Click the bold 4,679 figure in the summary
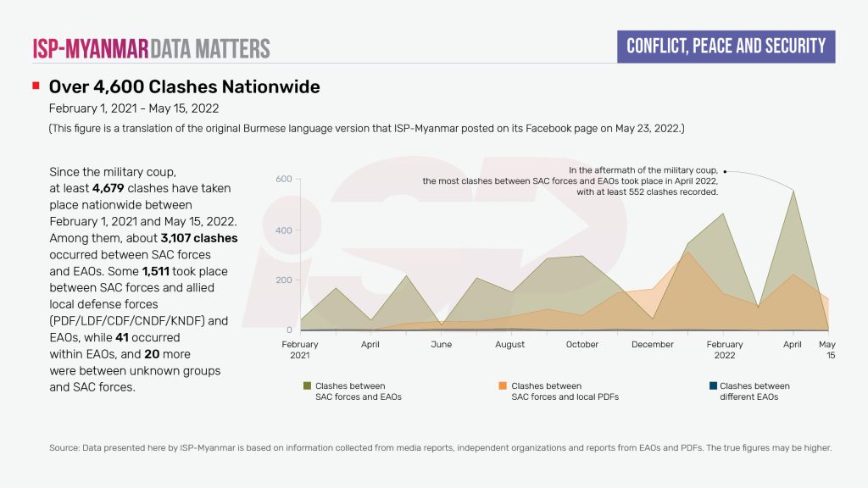Viewport: 868px width, 488px height. point(108,188)
